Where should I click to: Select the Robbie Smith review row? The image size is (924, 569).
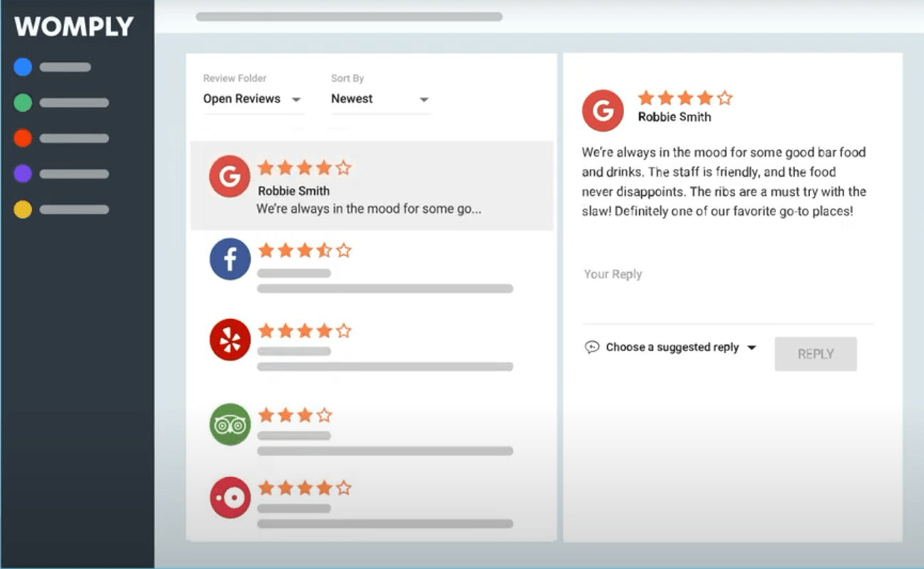pyautogui.click(x=372, y=186)
